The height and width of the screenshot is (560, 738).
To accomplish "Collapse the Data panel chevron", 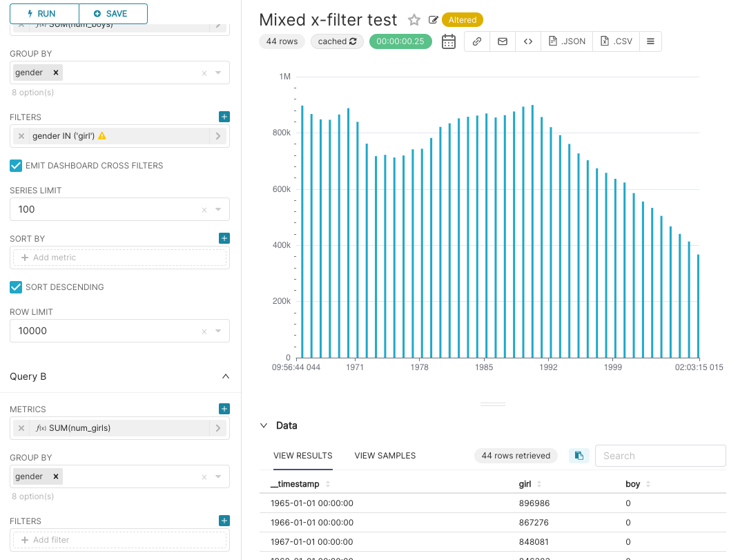I will [264, 425].
